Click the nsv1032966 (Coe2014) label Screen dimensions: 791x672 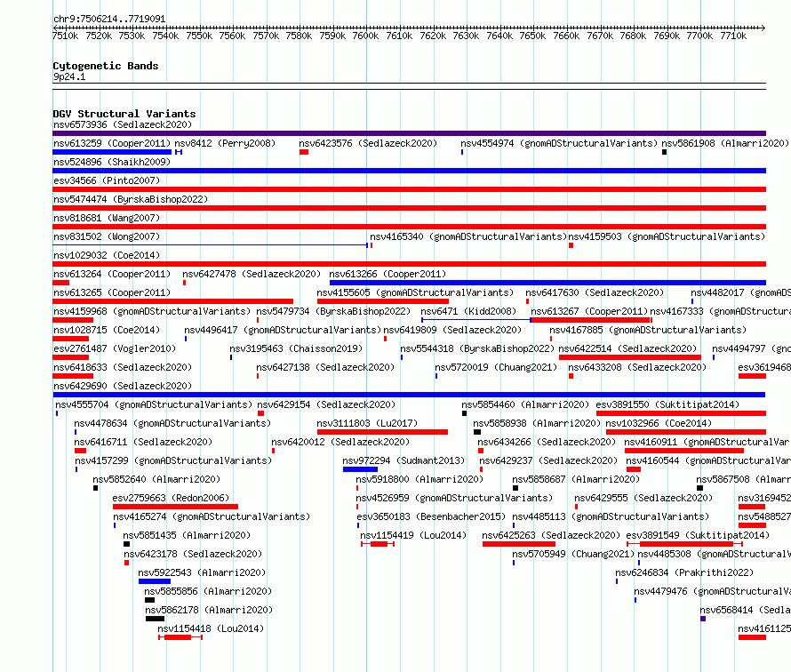(659, 423)
